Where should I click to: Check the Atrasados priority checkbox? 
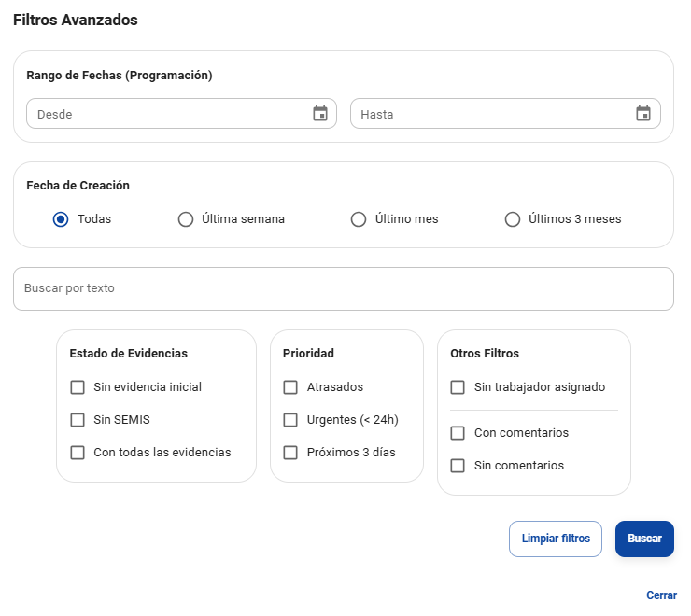click(290, 387)
